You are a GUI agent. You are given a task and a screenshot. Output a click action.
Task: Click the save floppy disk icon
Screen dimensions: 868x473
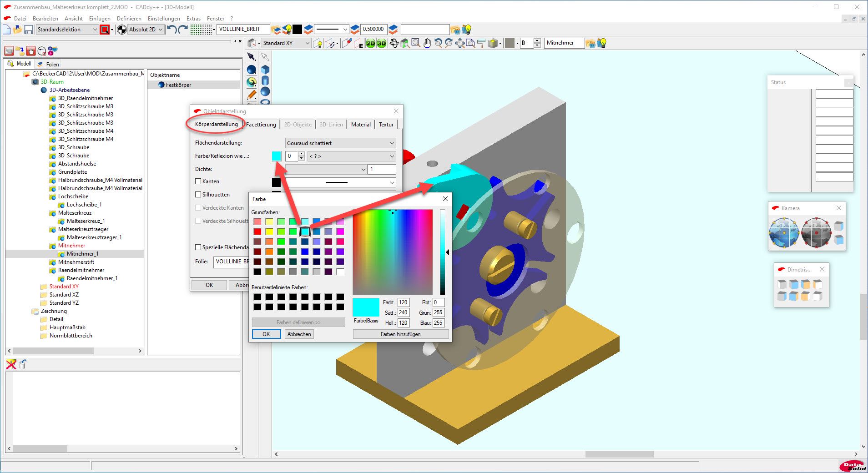click(29, 30)
